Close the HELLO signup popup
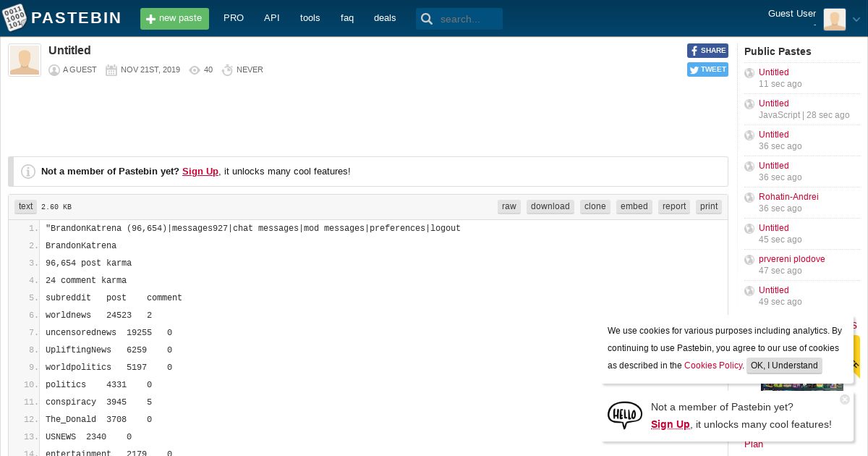The width and height of the screenshot is (868, 456). click(x=845, y=400)
